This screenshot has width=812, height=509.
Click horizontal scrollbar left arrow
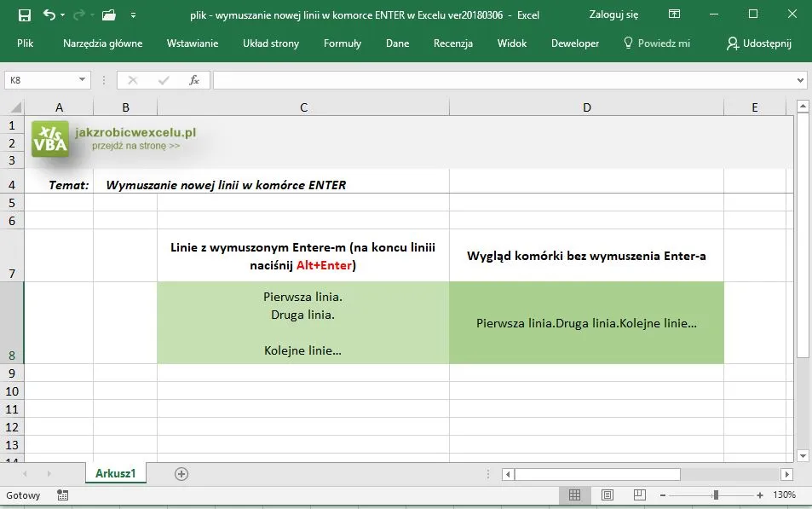pyautogui.click(x=508, y=474)
